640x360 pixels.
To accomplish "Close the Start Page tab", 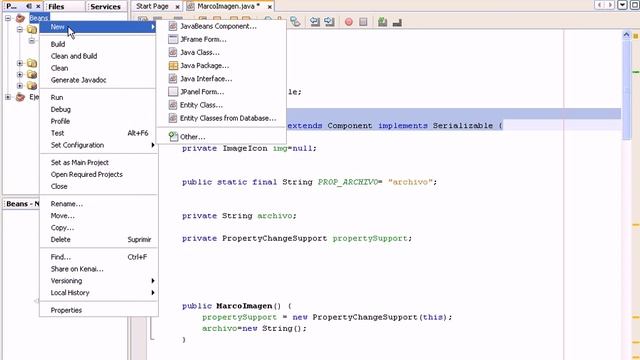I will (x=177, y=7).
